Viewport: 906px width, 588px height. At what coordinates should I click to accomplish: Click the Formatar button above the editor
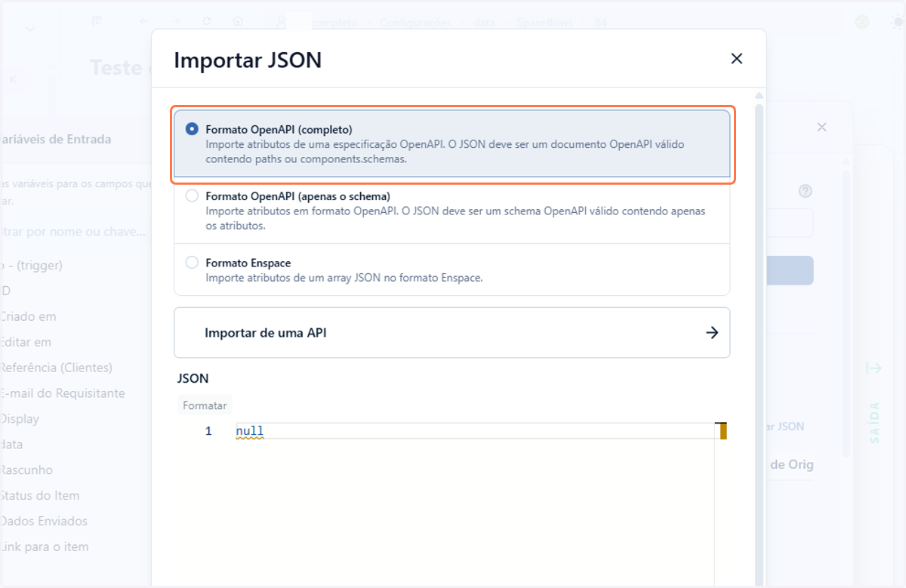[205, 405]
